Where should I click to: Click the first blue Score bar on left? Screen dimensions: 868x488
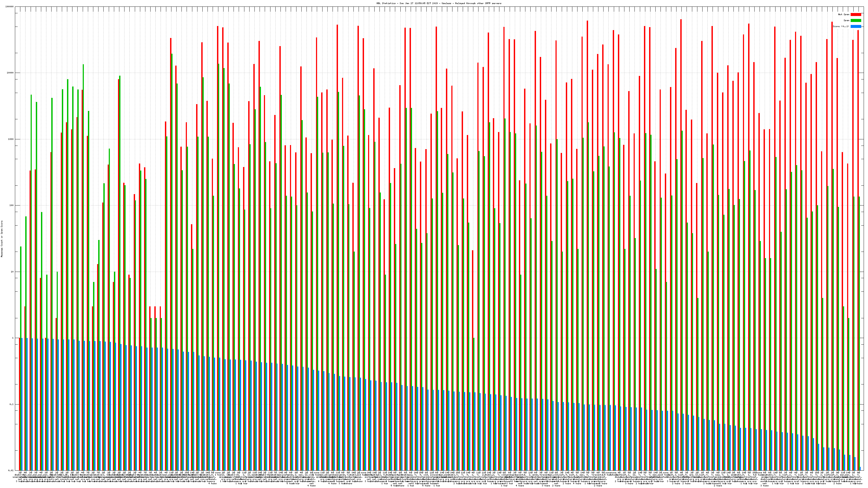(x=22, y=404)
